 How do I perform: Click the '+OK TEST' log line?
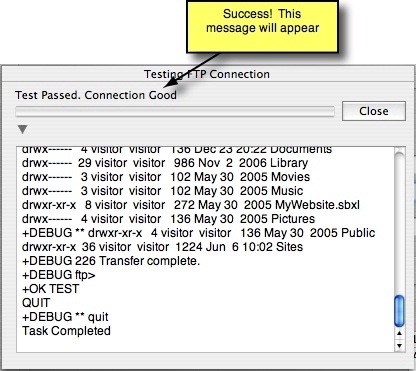click(51, 289)
